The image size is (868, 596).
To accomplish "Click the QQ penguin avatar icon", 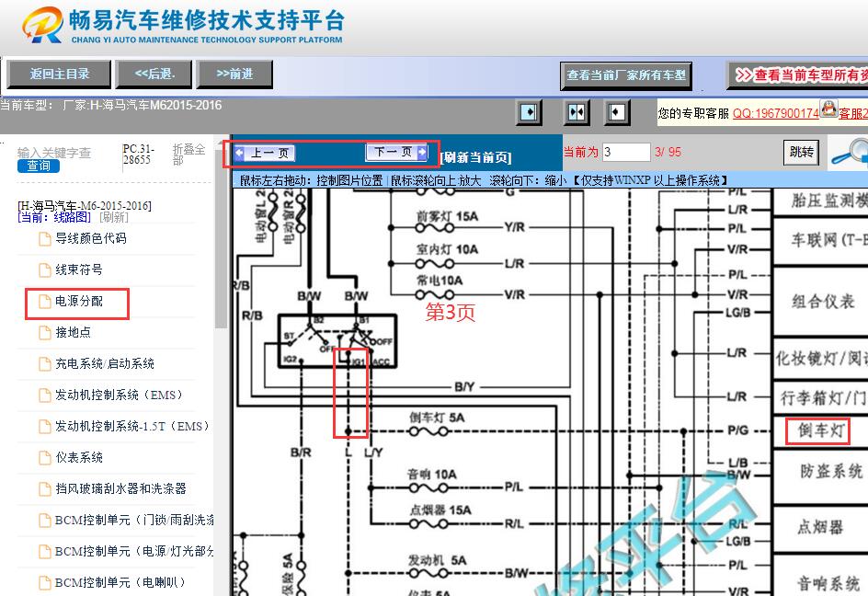I will (x=828, y=109).
